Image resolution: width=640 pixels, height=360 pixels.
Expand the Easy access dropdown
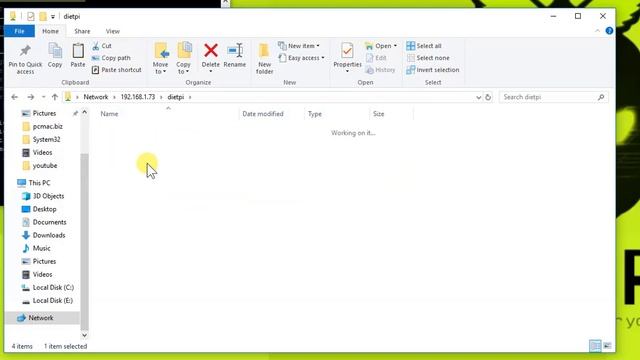pos(302,58)
